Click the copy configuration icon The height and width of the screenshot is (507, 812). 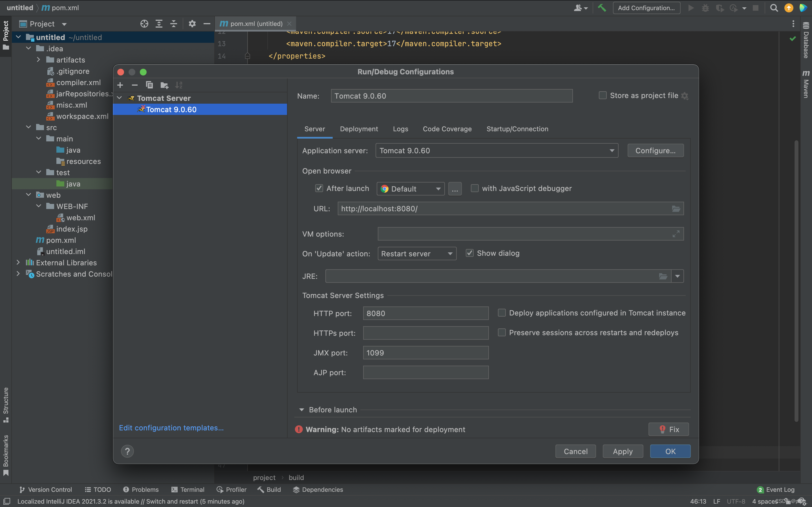149,85
